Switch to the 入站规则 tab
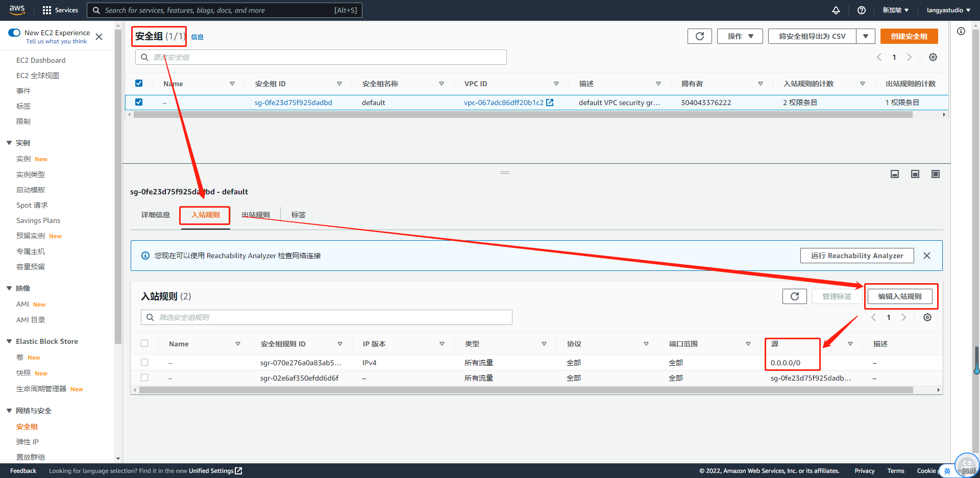Viewport: 980px width, 478px height. tap(206, 215)
